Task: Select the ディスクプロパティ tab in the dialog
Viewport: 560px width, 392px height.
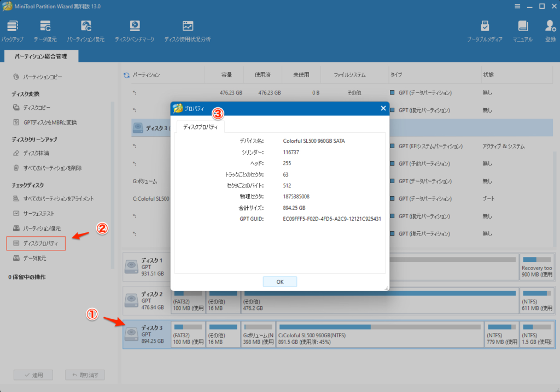Action: (200, 127)
